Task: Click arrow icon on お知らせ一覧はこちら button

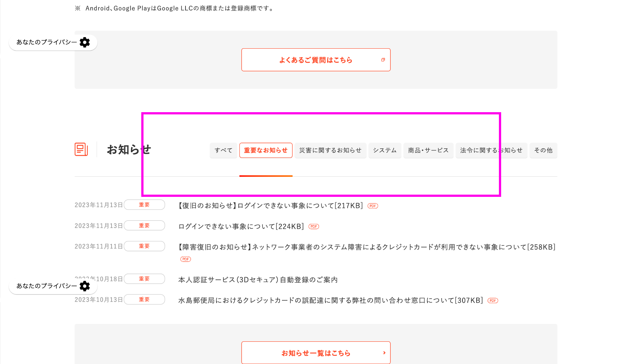Action: [384, 353]
